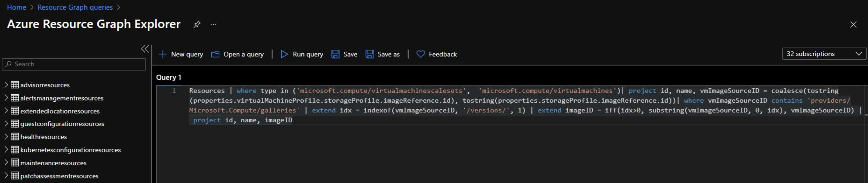
Task: Select the maintenanceresources tree item
Action: pyautogui.click(x=53, y=163)
